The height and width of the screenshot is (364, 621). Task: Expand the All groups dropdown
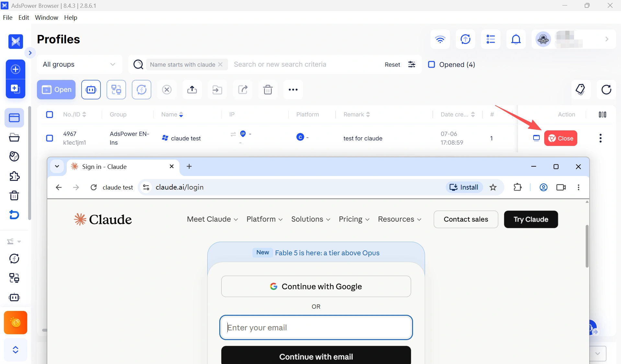pyautogui.click(x=79, y=64)
